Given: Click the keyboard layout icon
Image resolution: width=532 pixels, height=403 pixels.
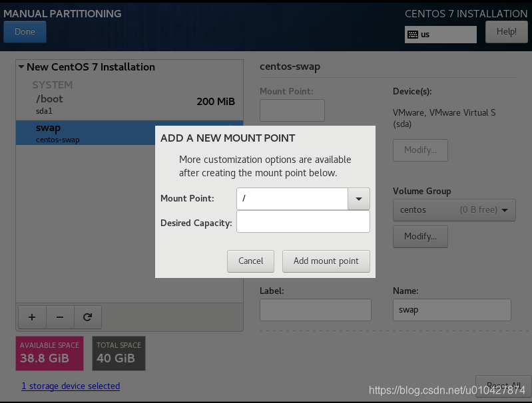Looking at the screenshot, I should click(x=413, y=35).
